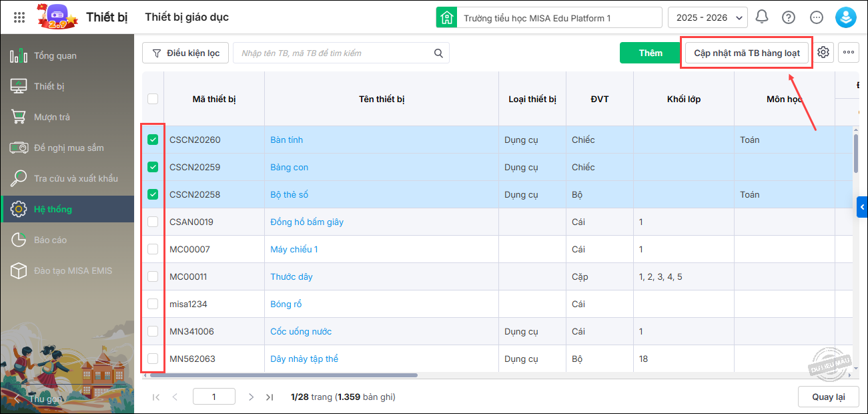Go to the last page of records
The image size is (868, 414).
tap(270, 397)
